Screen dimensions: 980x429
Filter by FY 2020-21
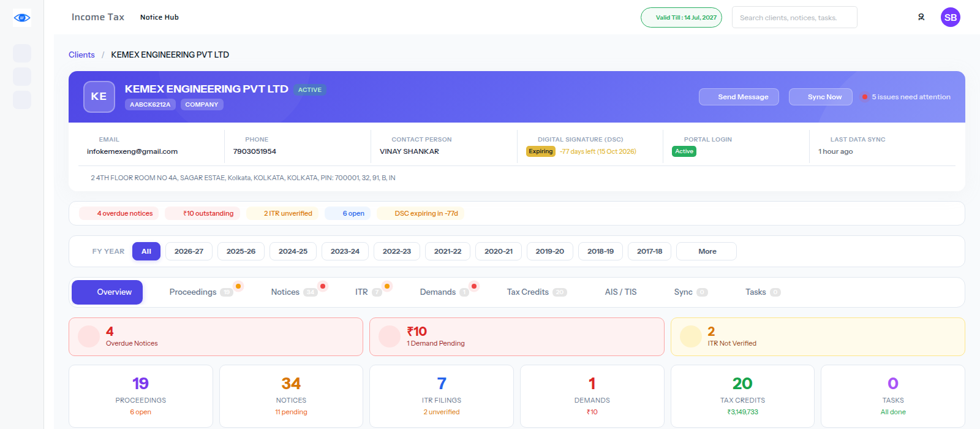click(499, 251)
